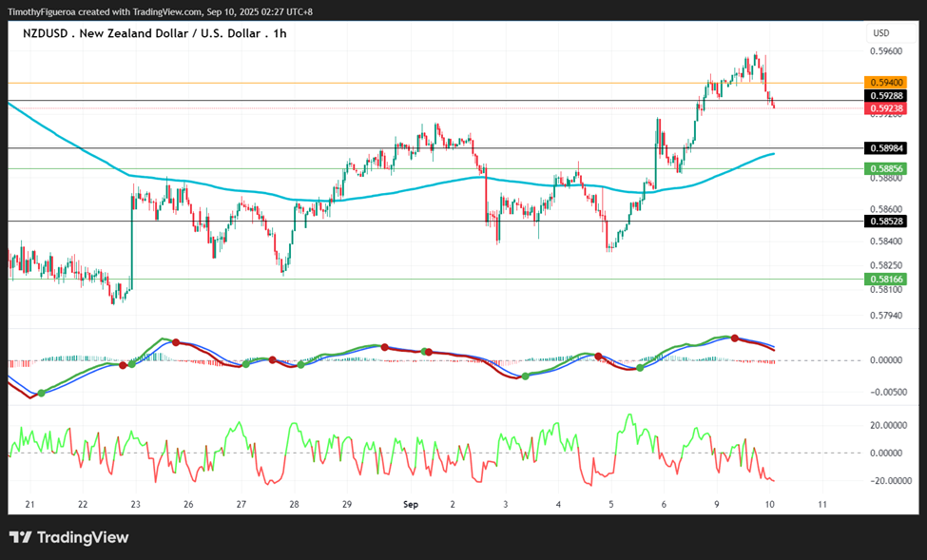Select the date label 6 on time axis
Screen dimensions: 927x560
point(664,505)
